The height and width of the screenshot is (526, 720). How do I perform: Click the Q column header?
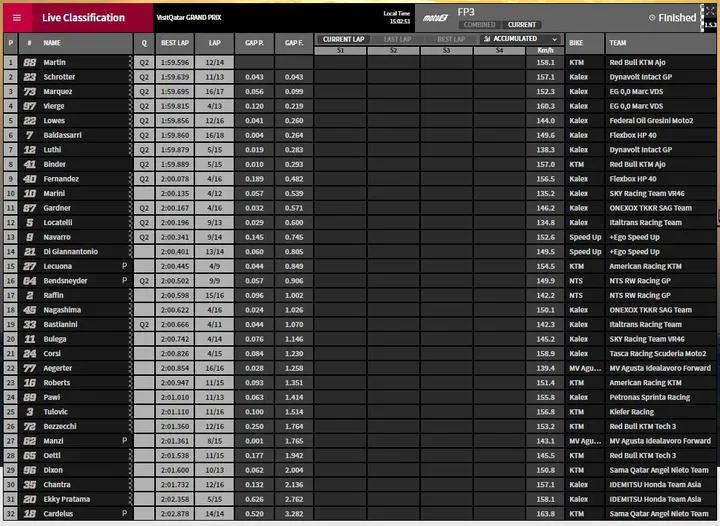[x=144, y=43]
